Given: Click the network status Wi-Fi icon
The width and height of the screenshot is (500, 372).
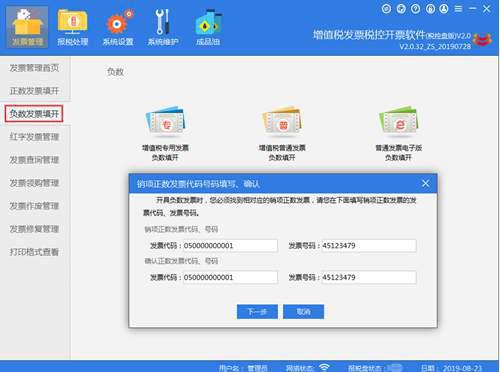Looking at the screenshot, I should pyautogui.click(x=324, y=367).
